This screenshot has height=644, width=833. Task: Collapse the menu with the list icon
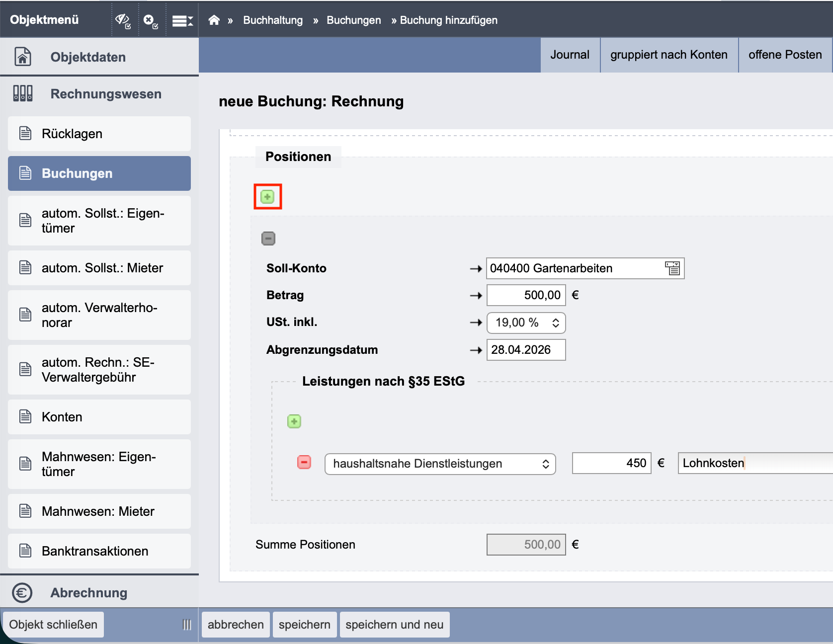tap(182, 21)
